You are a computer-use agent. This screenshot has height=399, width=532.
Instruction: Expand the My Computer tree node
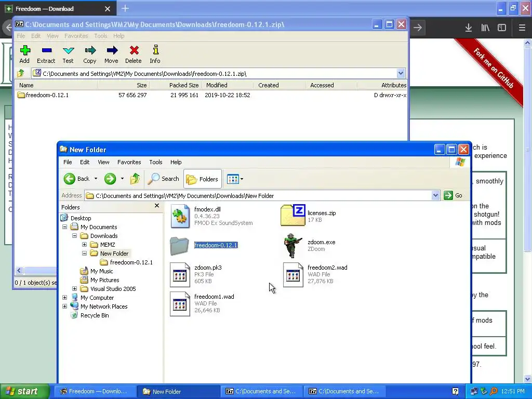coord(65,297)
